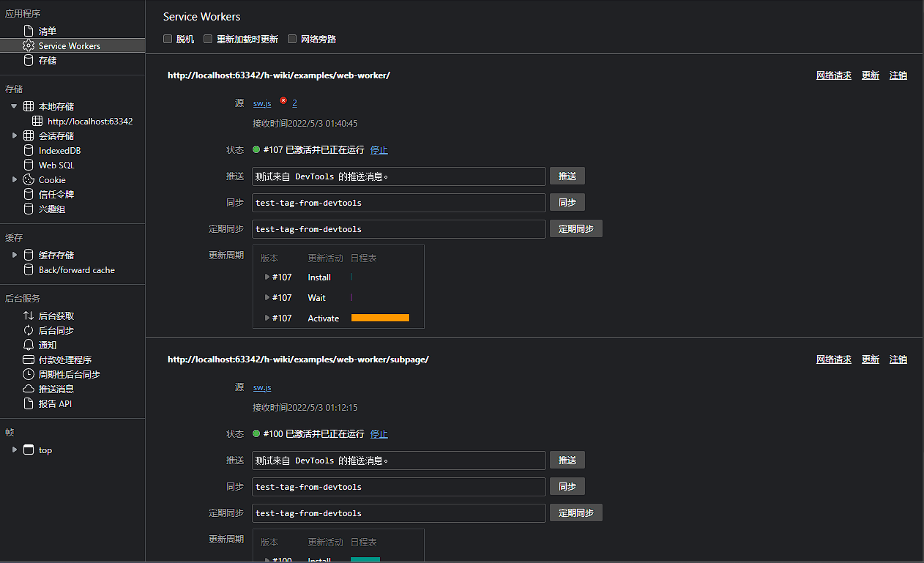Enable the 脱机 offline checkbox
The image size is (924, 563).
(168, 39)
